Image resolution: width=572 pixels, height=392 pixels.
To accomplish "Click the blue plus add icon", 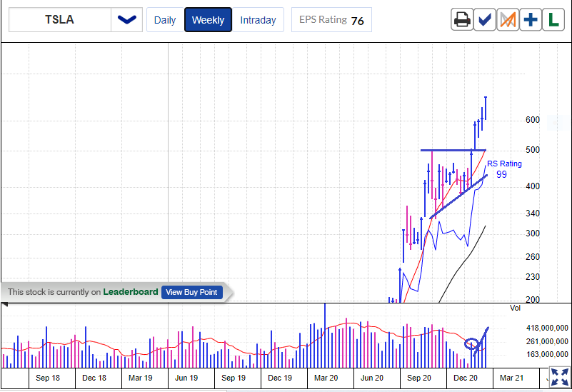I will tap(531, 20).
